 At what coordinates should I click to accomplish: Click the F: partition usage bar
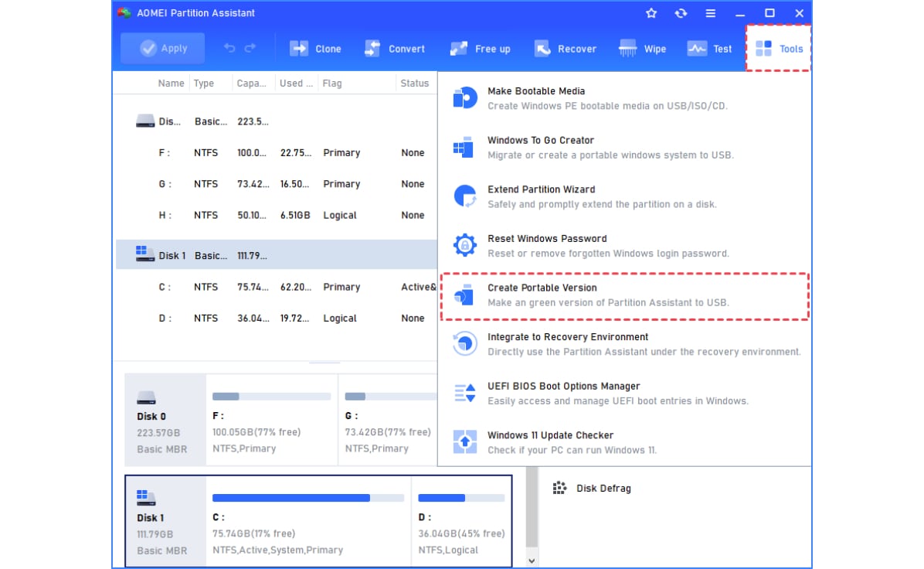[x=272, y=397]
